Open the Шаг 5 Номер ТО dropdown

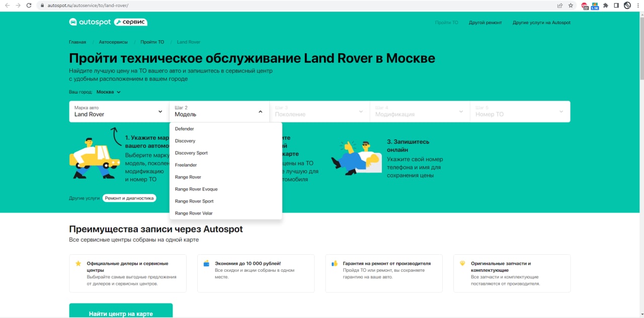click(x=520, y=112)
